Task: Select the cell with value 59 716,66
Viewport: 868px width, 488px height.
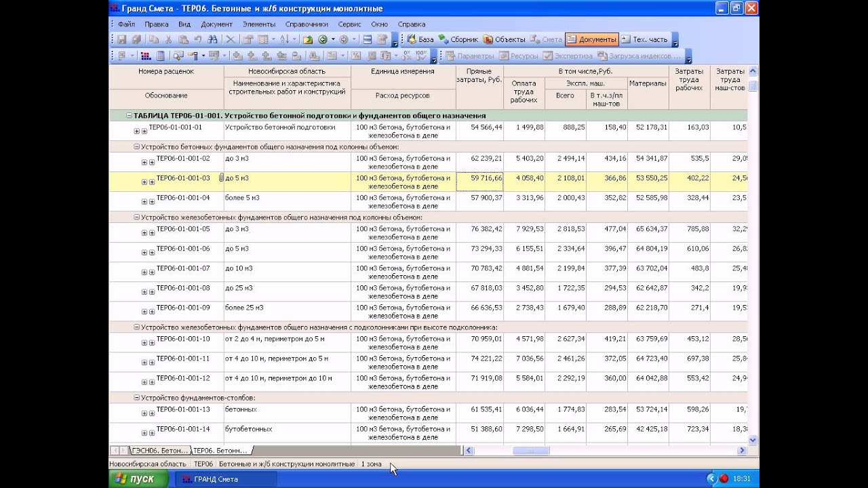Action: point(479,182)
